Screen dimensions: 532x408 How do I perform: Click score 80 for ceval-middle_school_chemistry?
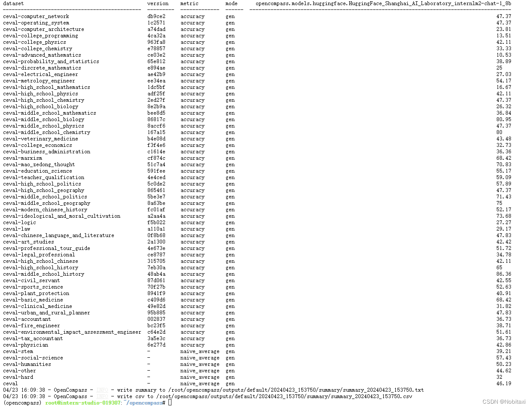(499, 132)
